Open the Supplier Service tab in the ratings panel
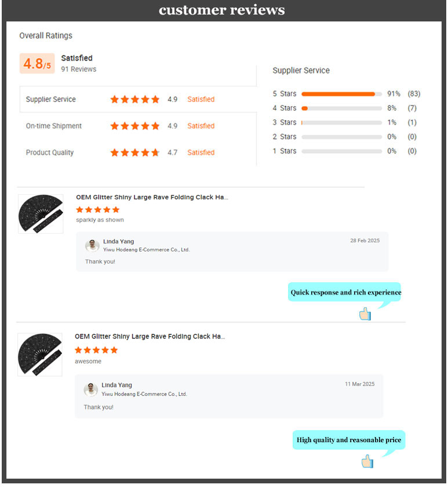The image size is (448, 488). point(301,70)
